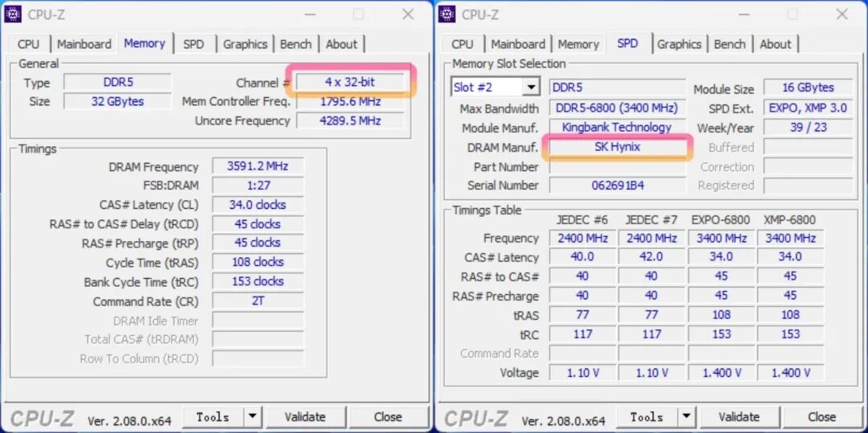Switch to the Memory tab in the right window
The width and height of the screenshot is (868, 433).
click(x=579, y=44)
